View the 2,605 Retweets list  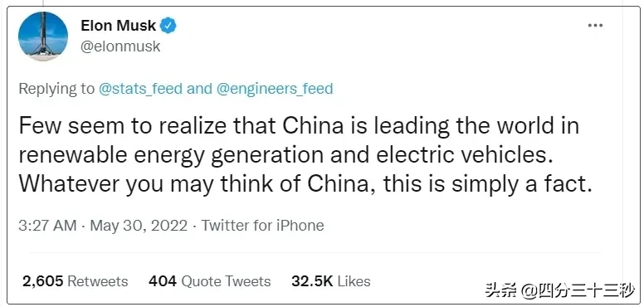pyautogui.click(x=76, y=281)
